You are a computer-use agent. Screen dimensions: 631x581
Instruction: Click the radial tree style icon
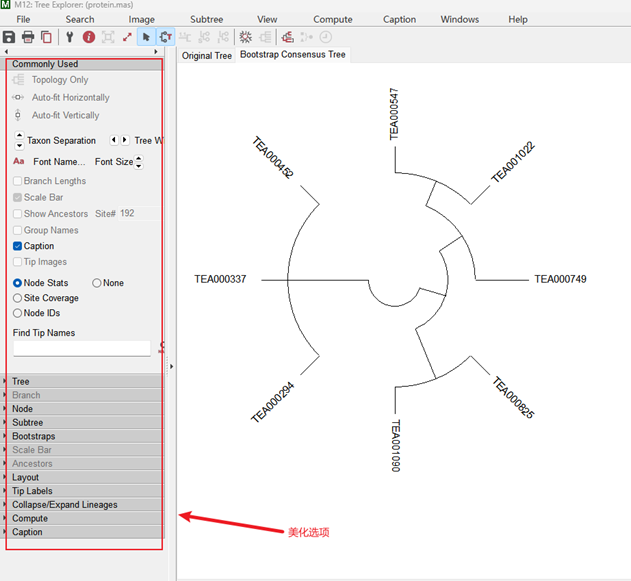click(245, 37)
